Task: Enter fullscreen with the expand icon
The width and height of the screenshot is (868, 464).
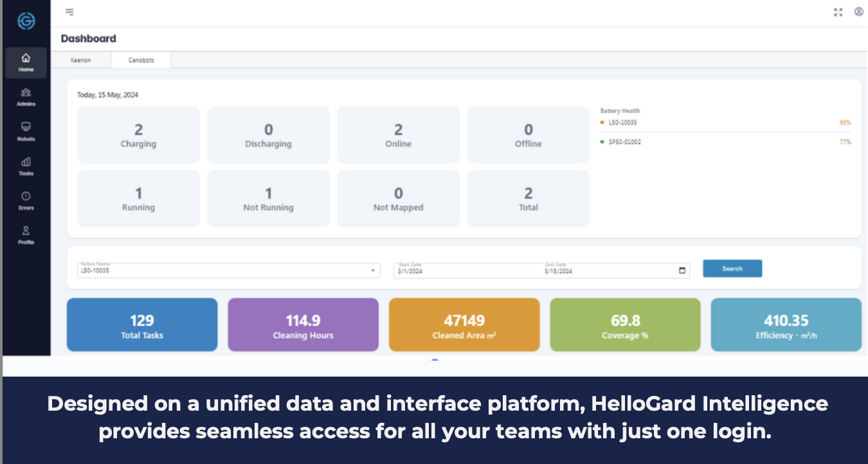Action: pyautogui.click(x=838, y=12)
